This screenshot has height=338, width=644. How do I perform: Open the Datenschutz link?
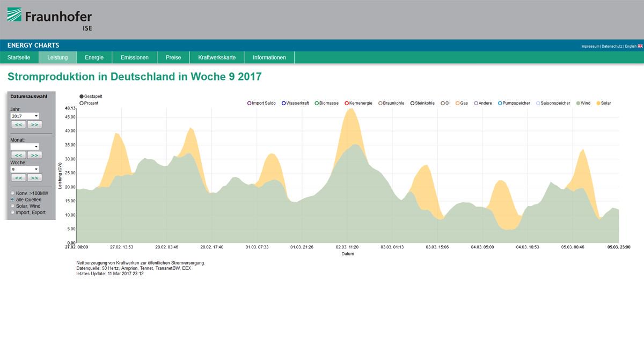tap(612, 47)
